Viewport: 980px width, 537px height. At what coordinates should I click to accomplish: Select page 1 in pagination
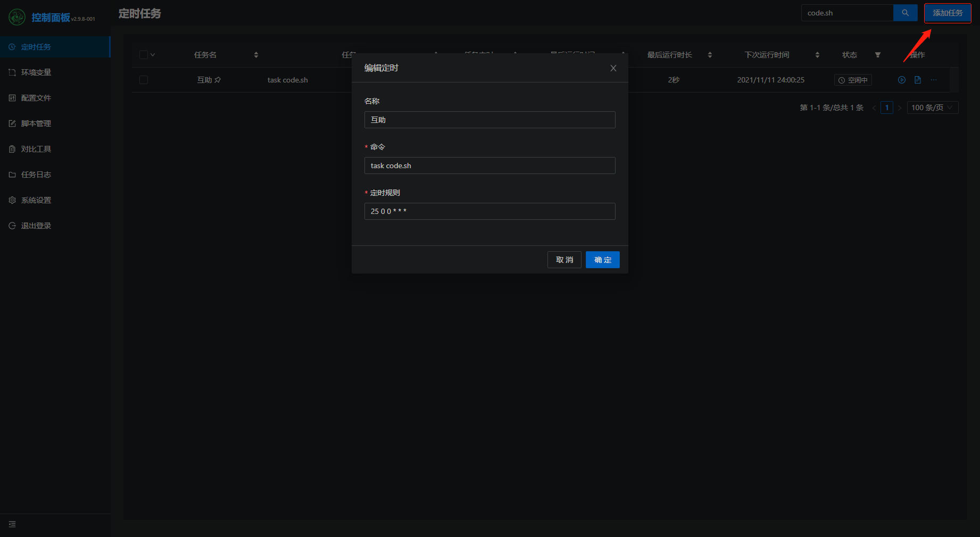click(x=887, y=108)
